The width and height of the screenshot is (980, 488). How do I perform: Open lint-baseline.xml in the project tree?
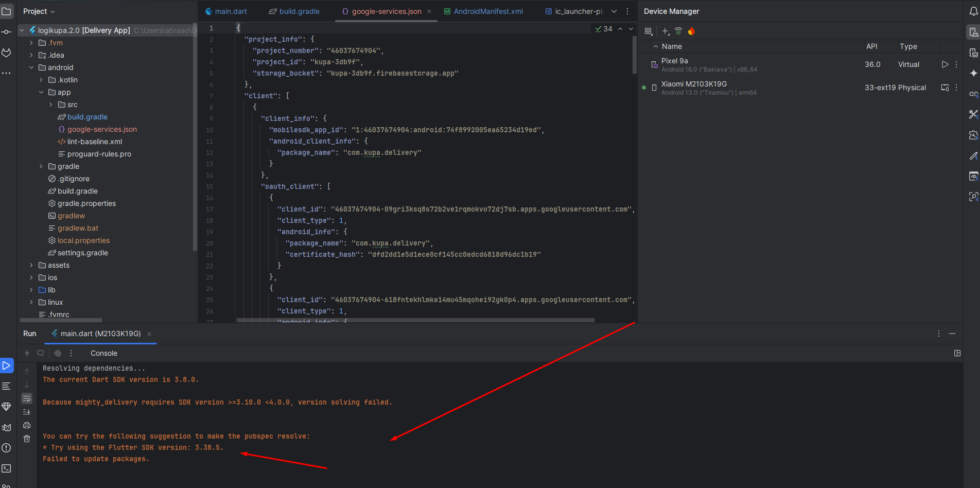95,142
